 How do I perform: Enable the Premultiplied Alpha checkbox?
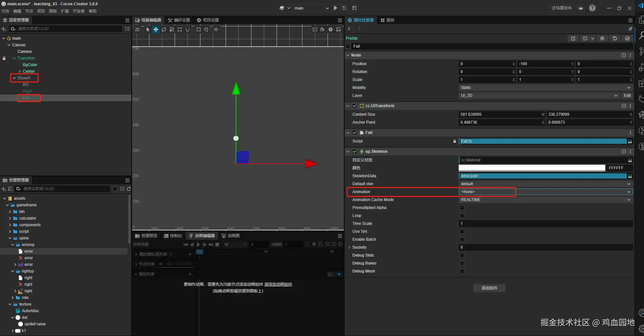pos(462,208)
